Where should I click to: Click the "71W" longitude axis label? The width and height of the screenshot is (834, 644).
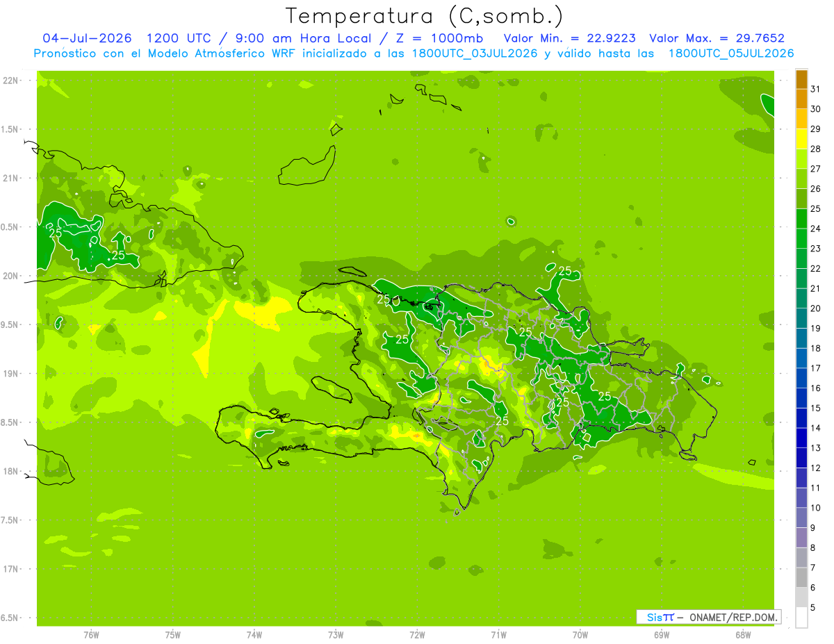tap(499, 634)
